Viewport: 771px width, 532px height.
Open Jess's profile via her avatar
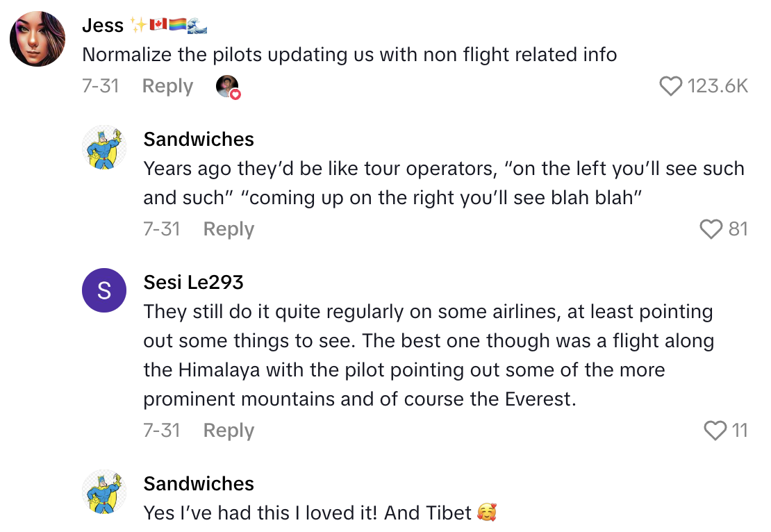(38, 39)
